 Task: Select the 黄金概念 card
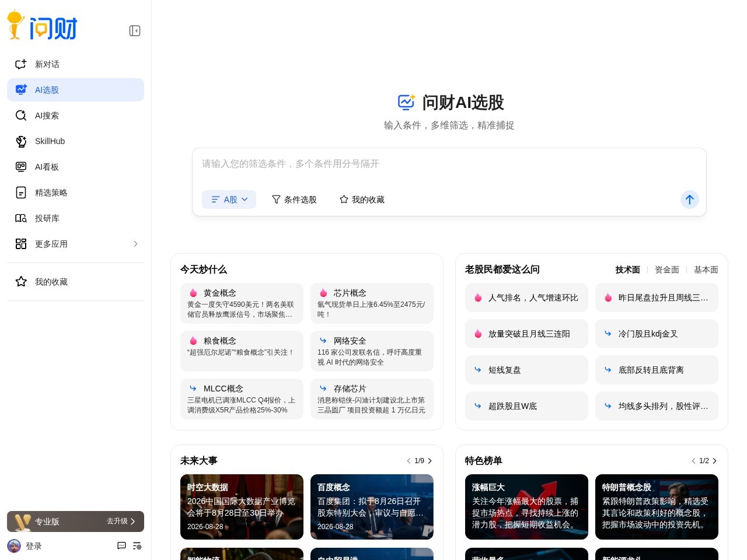pos(242,303)
